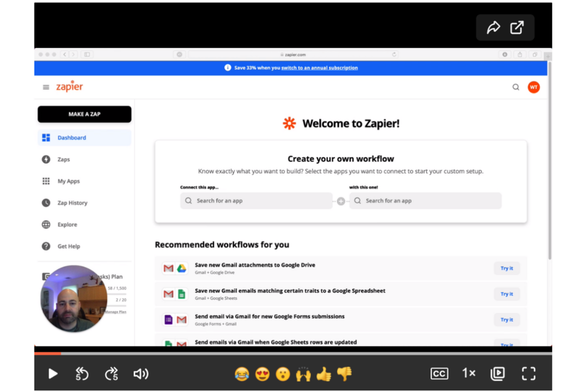Open the browser downloads icon
The width and height of the screenshot is (588, 392).
click(505, 54)
